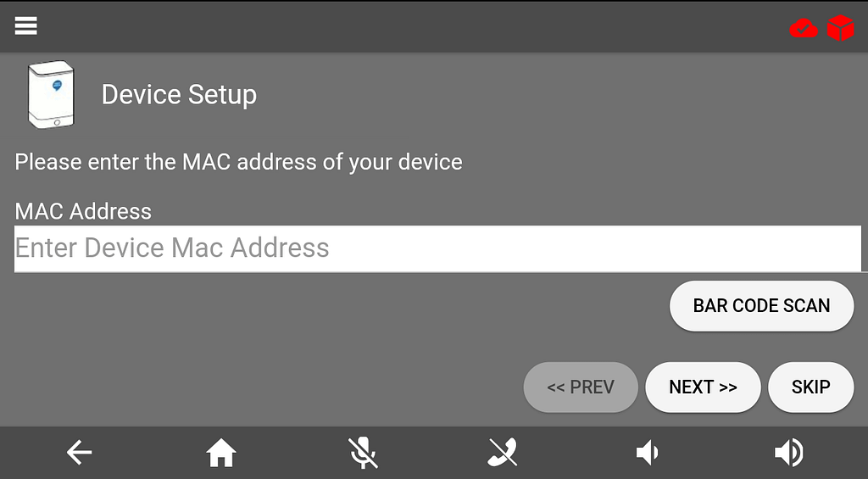
Task: Click the << PREV button
Action: tap(581, 387)
